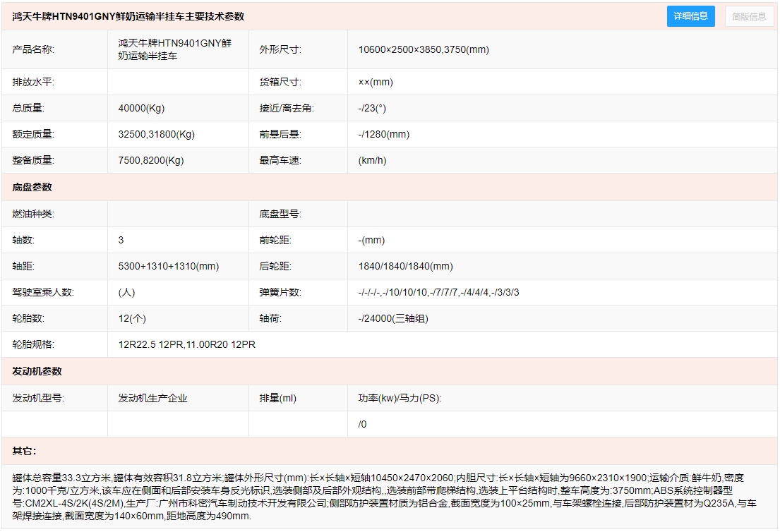780x532 pixels.
Task: Click the 产品名称 label
Action: [x=33, y=49]
